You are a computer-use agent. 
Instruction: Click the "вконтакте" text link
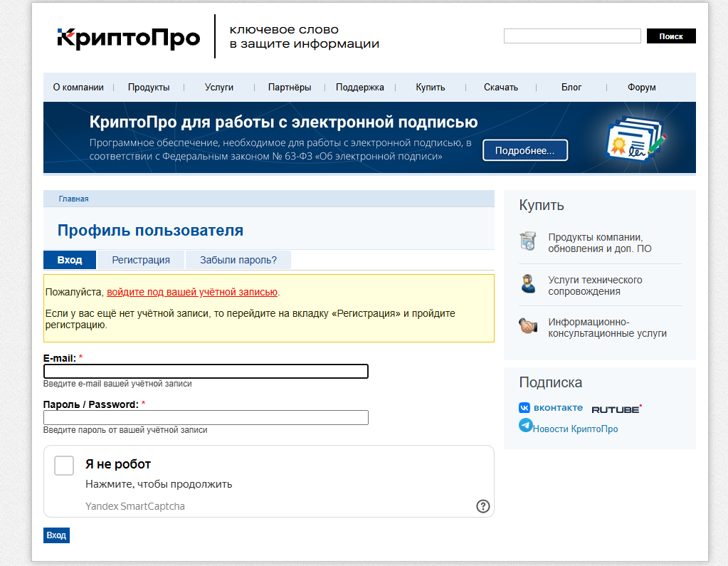coord(558,408)
